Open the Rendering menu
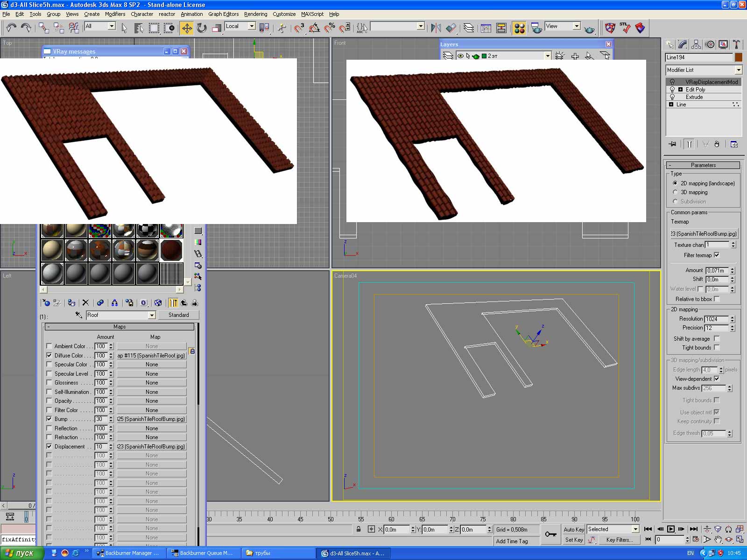This screenshot has width=747, height=560. click(x=255, y=14)
